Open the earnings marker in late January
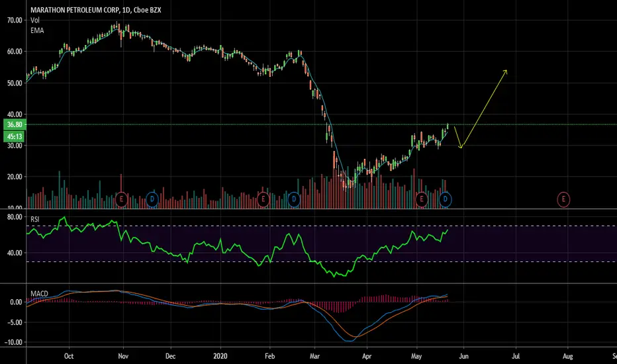 [x=263, y=199]
